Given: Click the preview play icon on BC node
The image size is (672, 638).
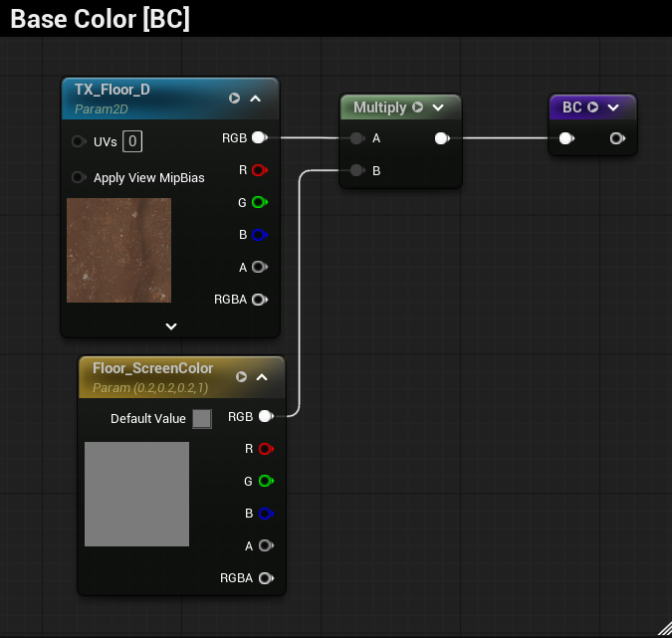Looking at the screenshot, I should [x=592, y=106].
